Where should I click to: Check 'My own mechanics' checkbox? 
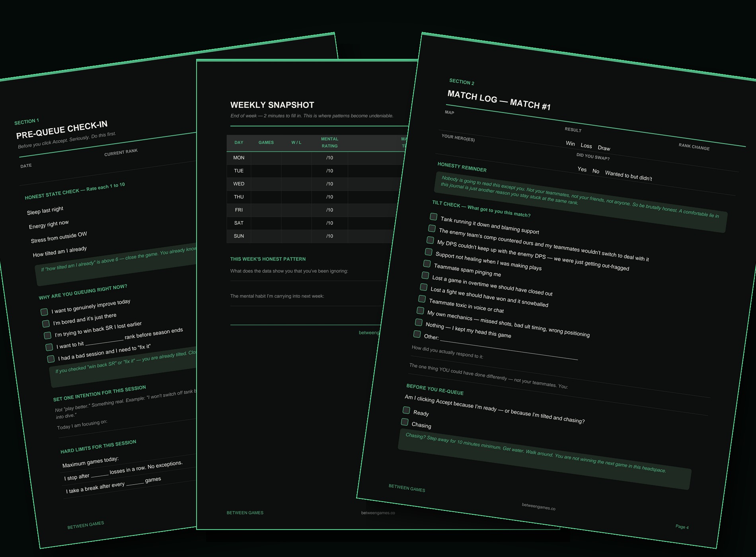click(420, 310)
